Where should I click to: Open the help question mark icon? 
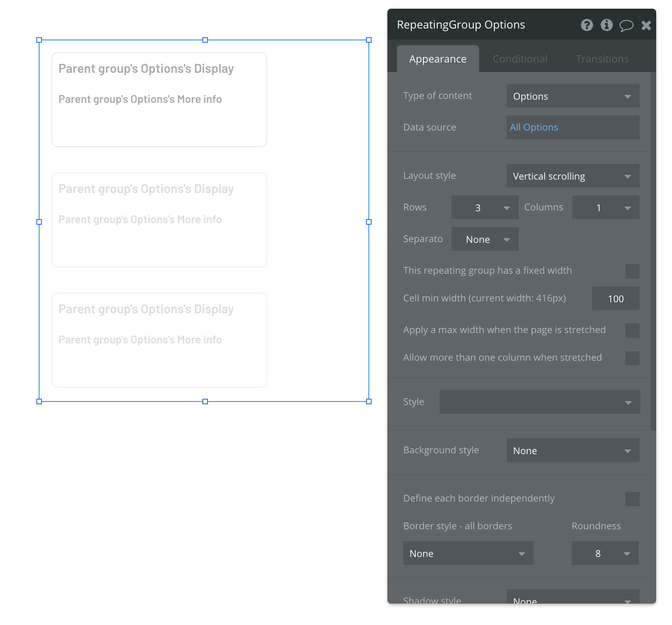pyautogui.click(x=587, y=25)
